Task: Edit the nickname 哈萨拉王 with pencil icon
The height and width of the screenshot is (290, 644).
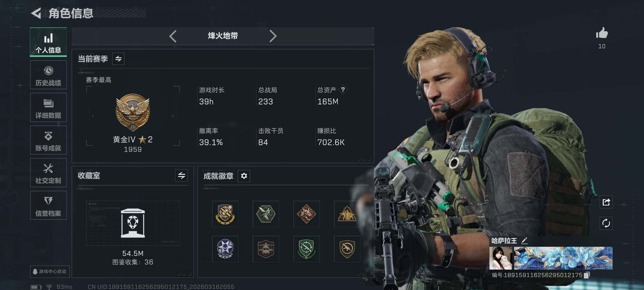Action: click(524, 241)
